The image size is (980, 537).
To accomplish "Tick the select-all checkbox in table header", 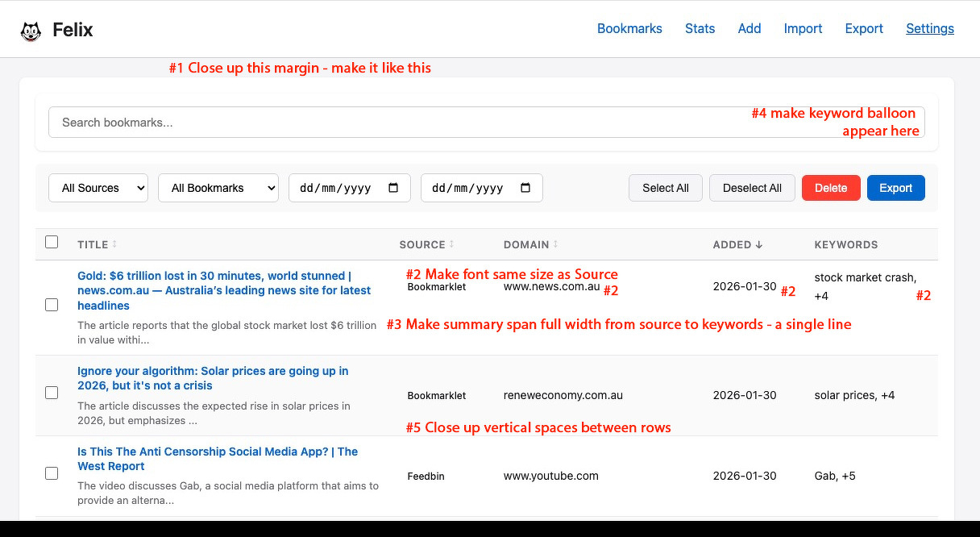I will click(52, 242).
